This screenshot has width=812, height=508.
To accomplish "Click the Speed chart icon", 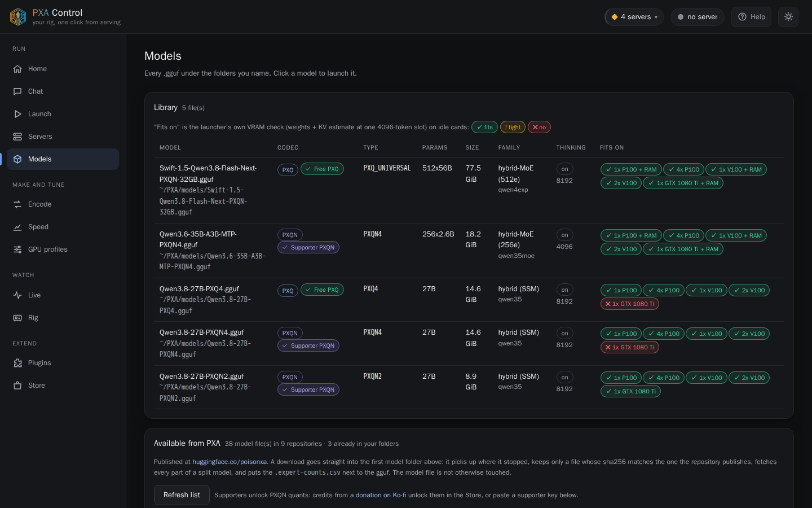I will pos(17,227).
